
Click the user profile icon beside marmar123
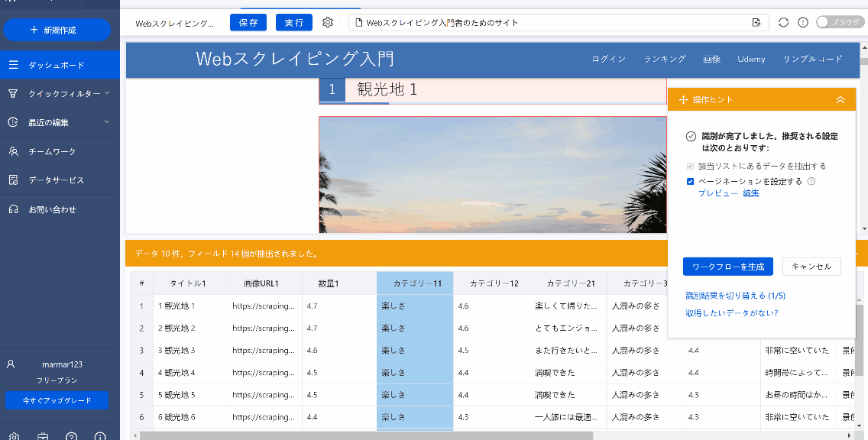pyautogui.click(x=11, y=364)
